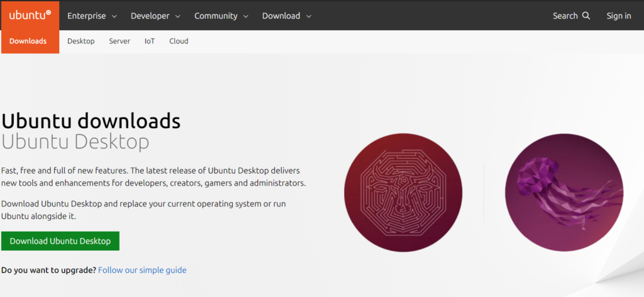This screenshot has width=644, height=297.
Task: Click the Ubuntu downloads heading
Action: pyautogui.click(x=91, y=121)
